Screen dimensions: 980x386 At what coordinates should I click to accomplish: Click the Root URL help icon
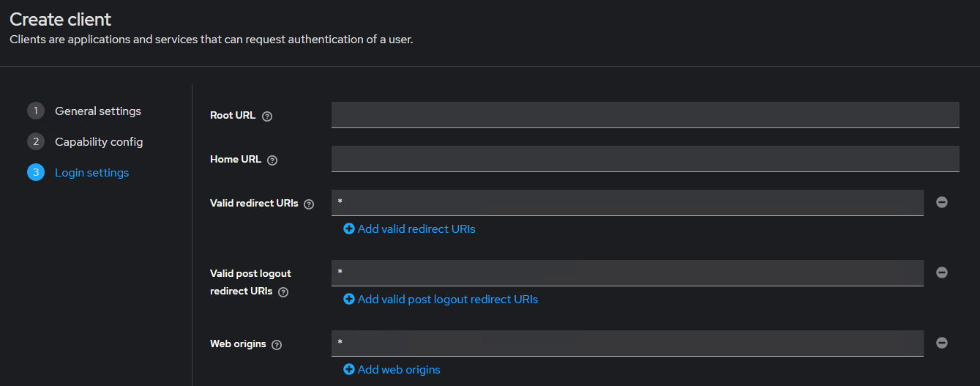tap(267, 116)
